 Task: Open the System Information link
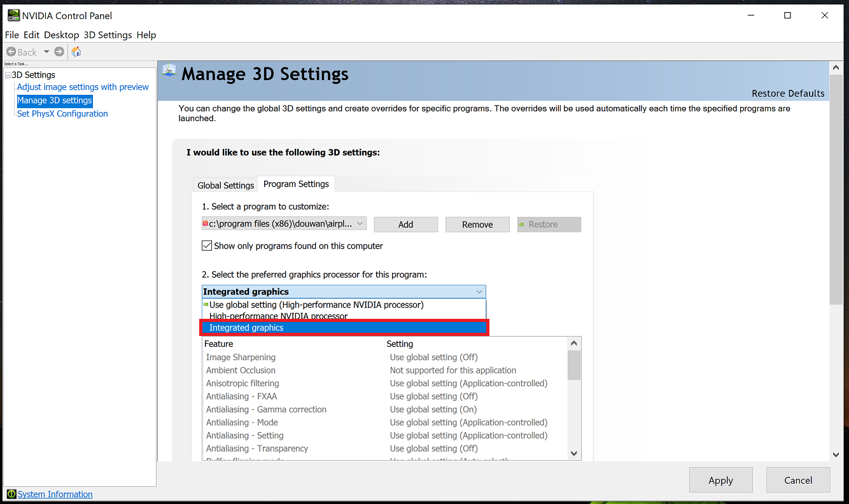pos(55,494)
